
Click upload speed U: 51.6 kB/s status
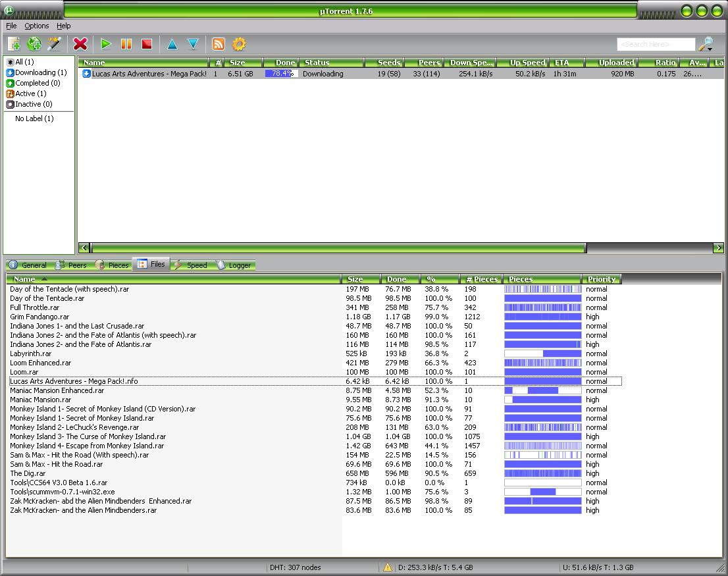(x=598, y=567)
